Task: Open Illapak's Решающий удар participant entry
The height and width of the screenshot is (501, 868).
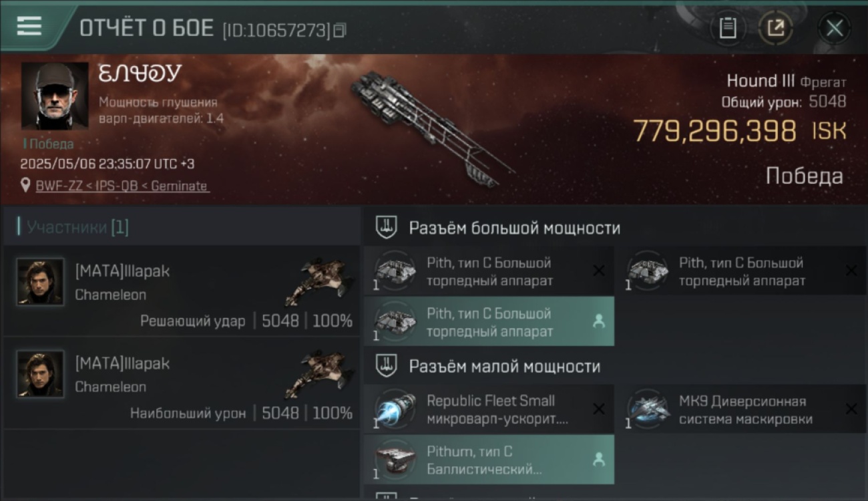Action: pyautogui.click(x=182, y=291)
